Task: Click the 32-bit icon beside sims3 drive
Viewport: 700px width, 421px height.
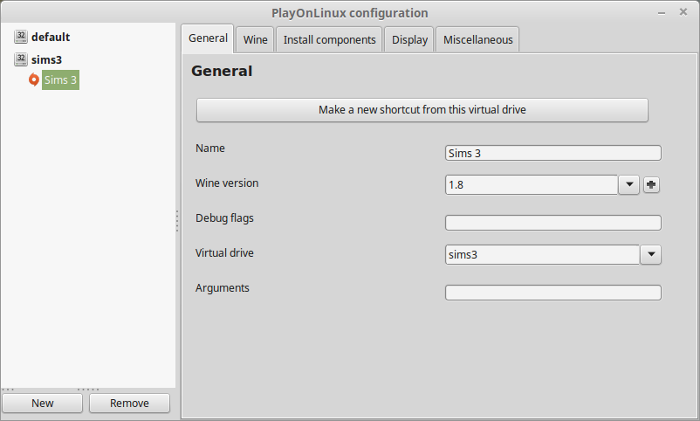Action: (x=21, y=60)
